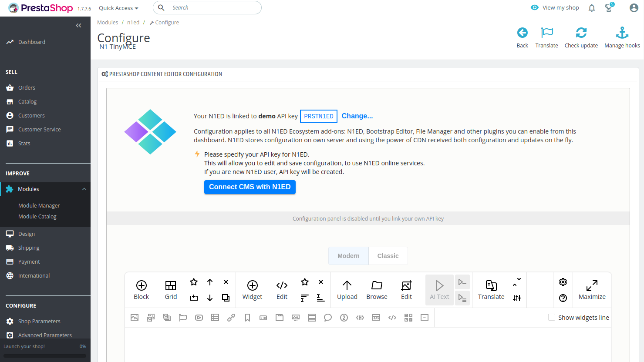This screenshot has height=362, width=644.
Task: Click inside the empty editor content area
Action: (x=368, y=345)
